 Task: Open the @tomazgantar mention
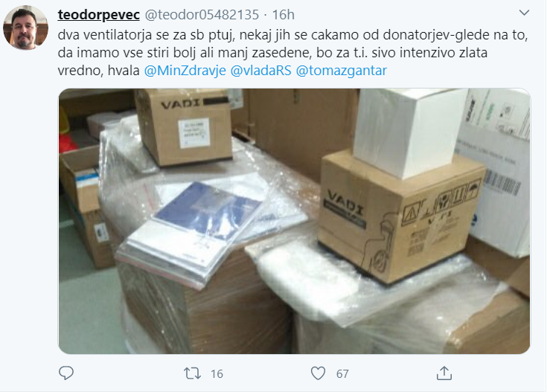tap(341, 71)
